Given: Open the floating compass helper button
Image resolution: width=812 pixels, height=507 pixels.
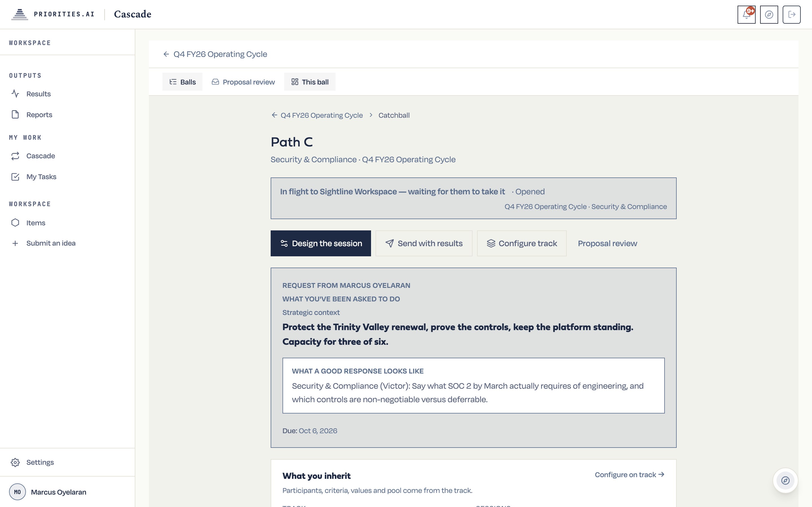Looking at the screenshot, I should [785, 481].
